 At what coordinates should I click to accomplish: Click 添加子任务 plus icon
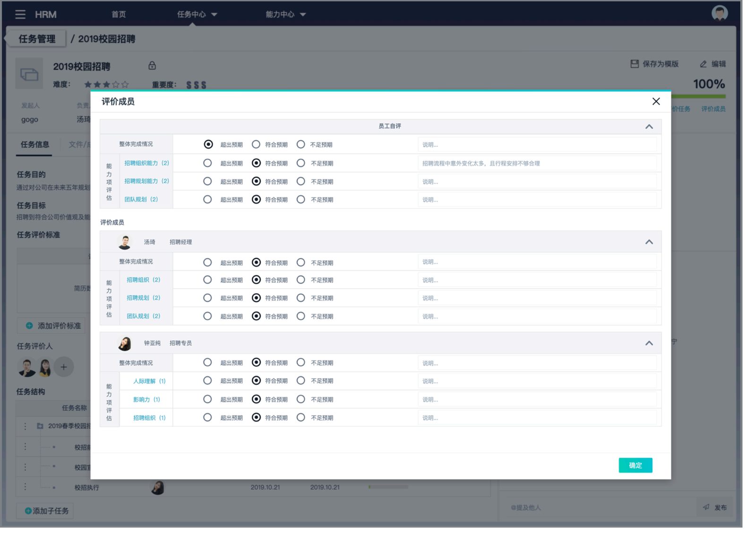click(28, 511)
